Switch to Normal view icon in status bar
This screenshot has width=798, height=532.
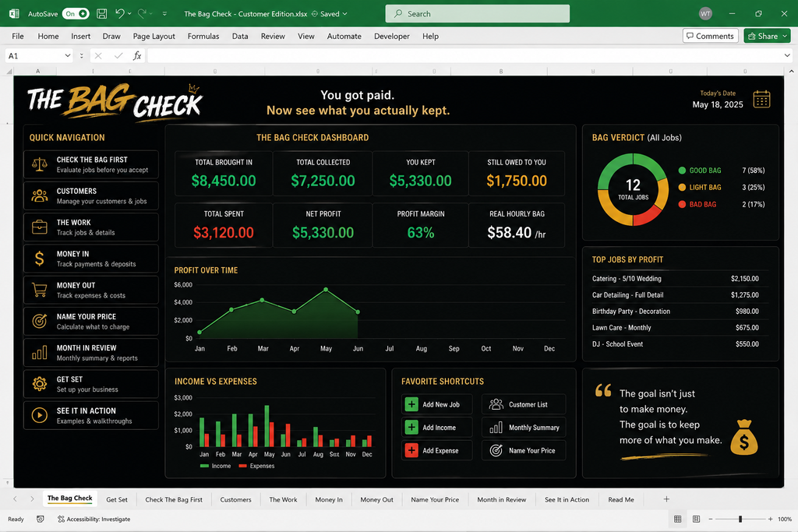[677, 519]
